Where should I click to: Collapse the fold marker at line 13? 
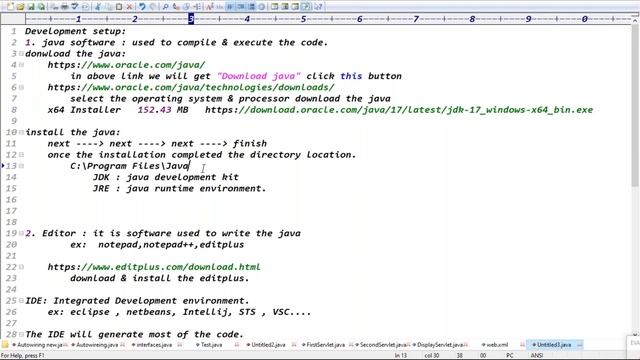point(21,166)
